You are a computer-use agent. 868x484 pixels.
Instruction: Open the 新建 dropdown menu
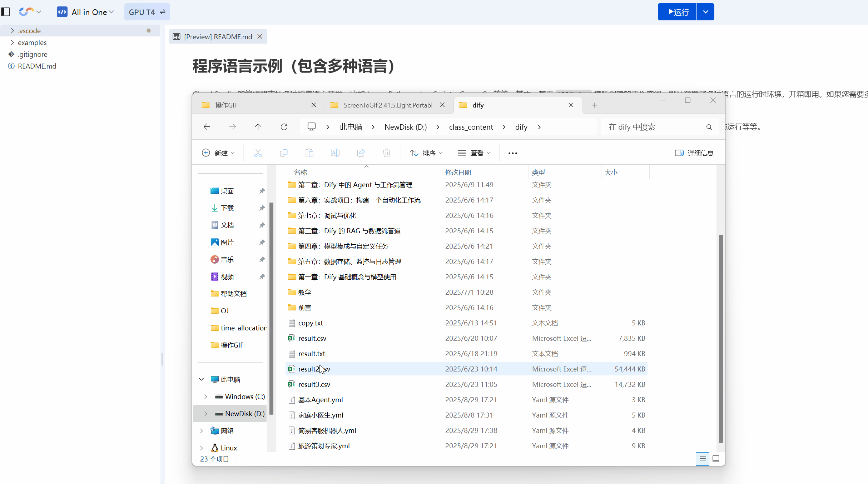coord(218,153)
